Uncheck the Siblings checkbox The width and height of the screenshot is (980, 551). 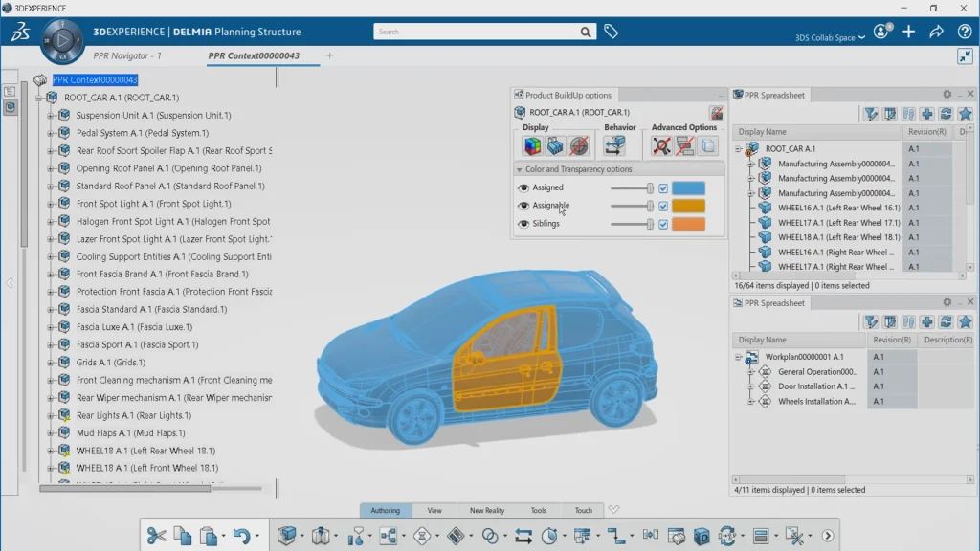coord(663,224)
